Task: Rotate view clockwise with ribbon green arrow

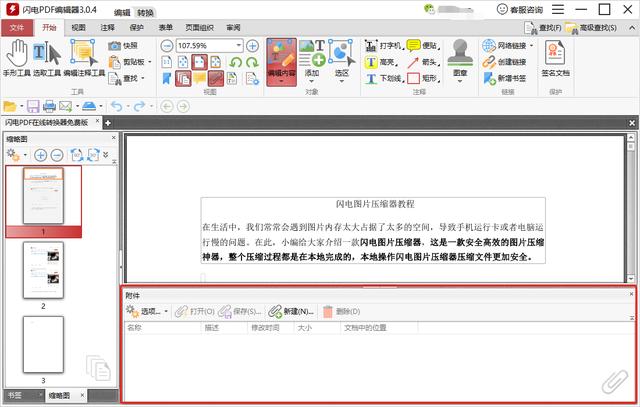Action: (x=252, y=62)
